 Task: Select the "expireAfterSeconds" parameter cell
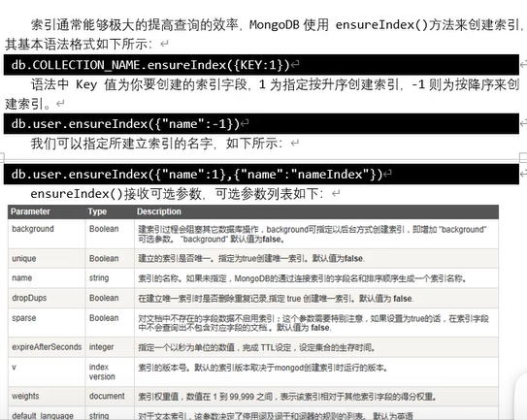(x=47, y=347)
